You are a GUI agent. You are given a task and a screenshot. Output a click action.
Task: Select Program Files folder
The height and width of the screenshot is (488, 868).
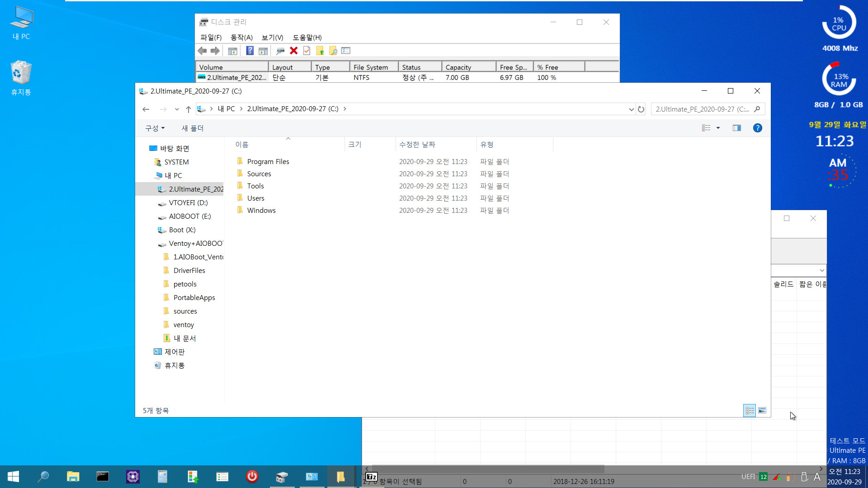pos(268,162)
